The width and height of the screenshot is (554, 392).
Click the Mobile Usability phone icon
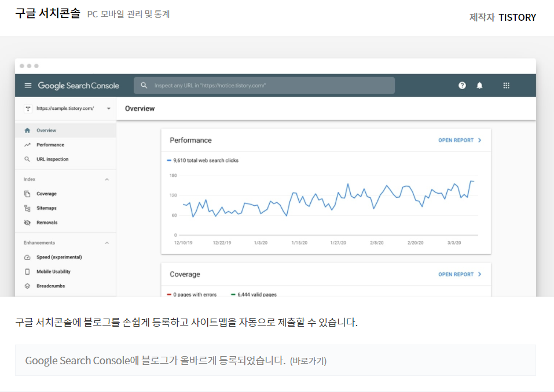click(27, 272)
